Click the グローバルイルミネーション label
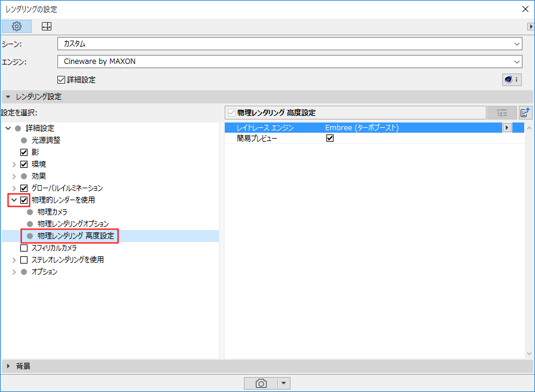The width and height of the screenshot is (535, 392). (67, 188)
